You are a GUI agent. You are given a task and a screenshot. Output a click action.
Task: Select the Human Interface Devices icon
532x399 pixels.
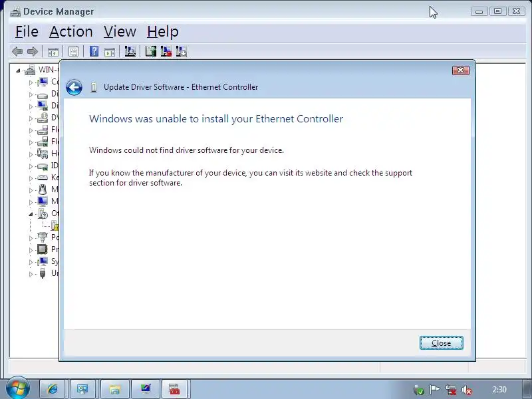click(x=43, y=154)
